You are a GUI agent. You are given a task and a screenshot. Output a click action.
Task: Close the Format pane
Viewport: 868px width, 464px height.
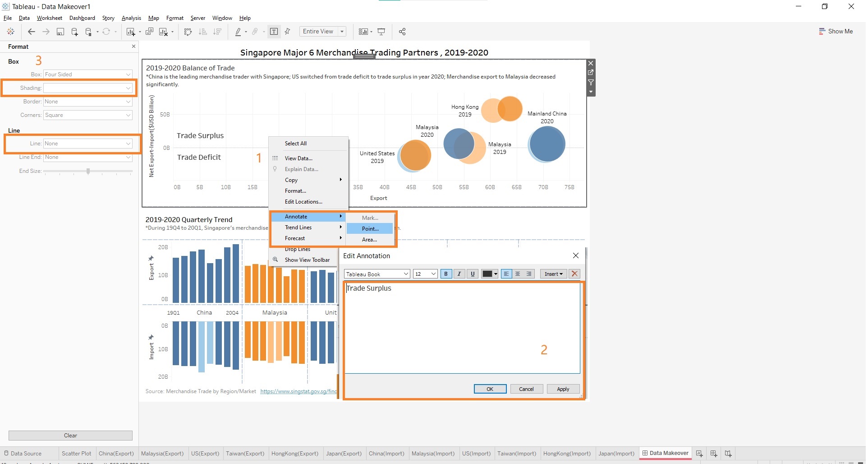[x=133, y=46]
